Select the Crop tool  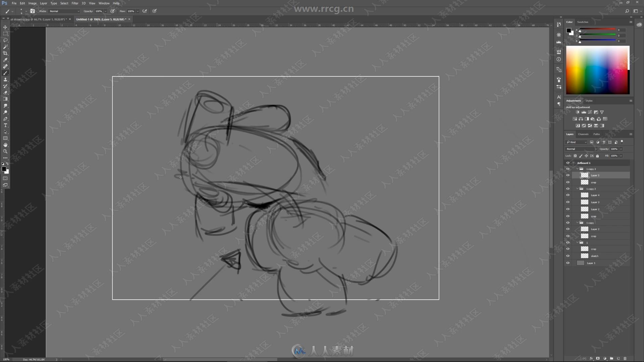point(5,53)
